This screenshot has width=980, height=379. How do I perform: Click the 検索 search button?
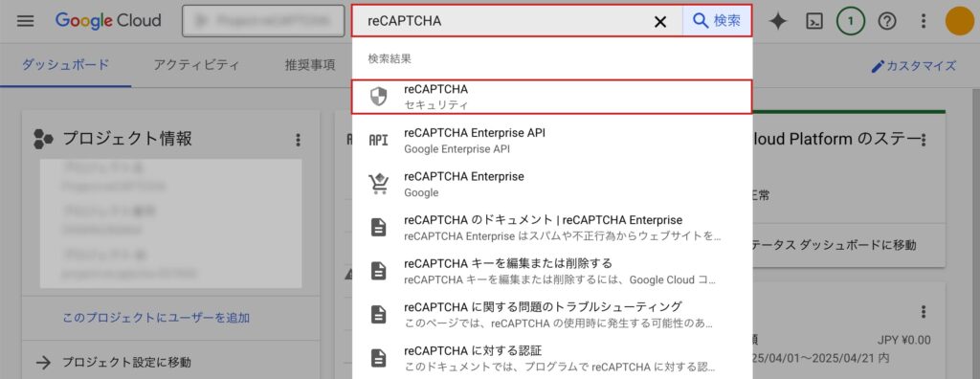(x=717, y=21)
